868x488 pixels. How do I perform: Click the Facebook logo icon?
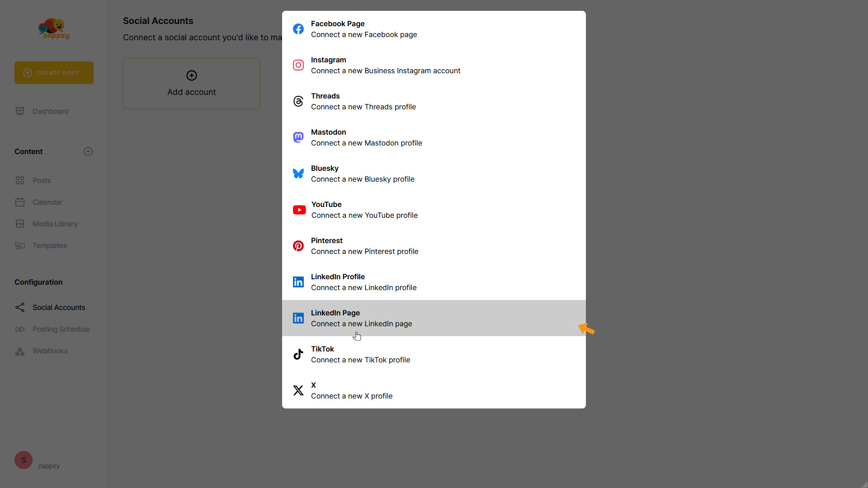point(298,29)
